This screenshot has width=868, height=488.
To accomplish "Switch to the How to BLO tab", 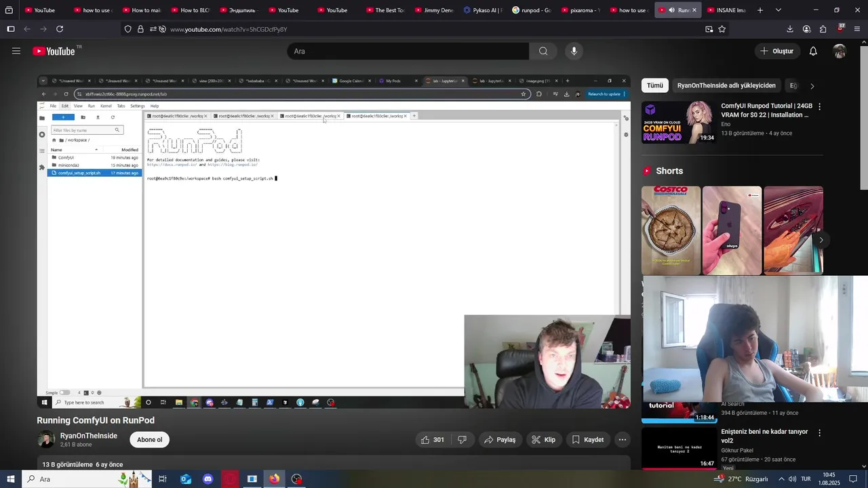I will [189, 10].
